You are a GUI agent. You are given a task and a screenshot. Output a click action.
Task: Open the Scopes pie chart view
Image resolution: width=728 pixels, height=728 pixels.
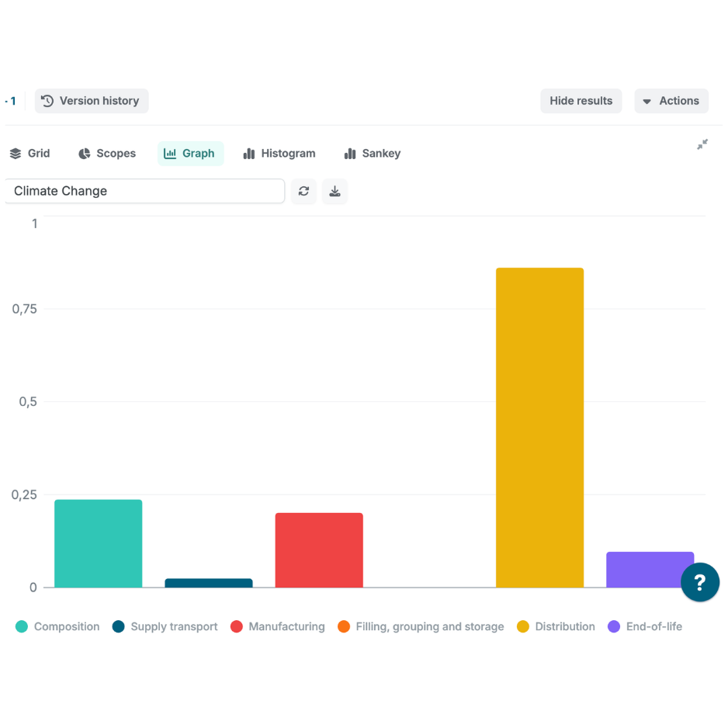tap(83, 153)
